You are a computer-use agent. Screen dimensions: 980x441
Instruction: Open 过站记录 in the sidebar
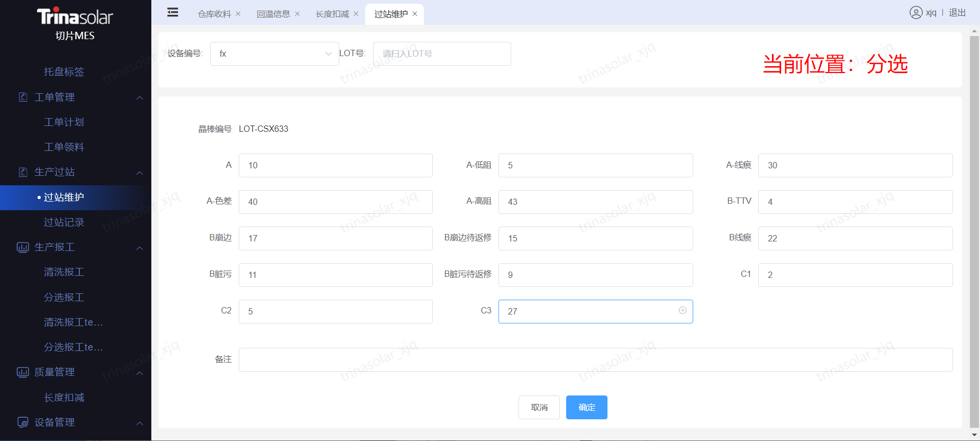click(64, 222)
